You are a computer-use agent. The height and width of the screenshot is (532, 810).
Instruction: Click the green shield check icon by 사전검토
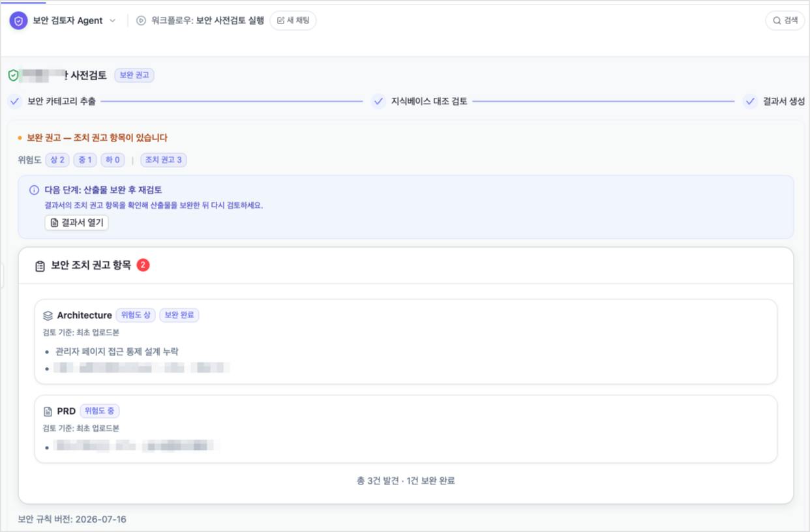[x=13, y=76]
